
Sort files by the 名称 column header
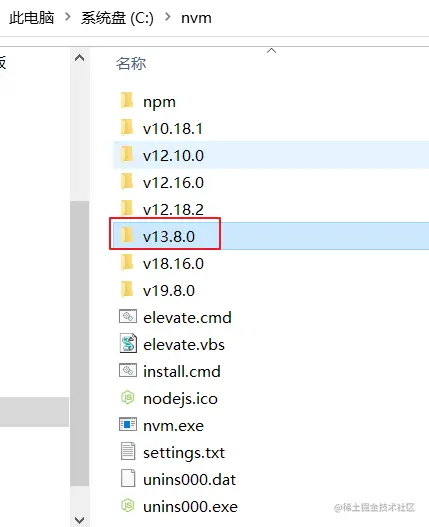131,63
